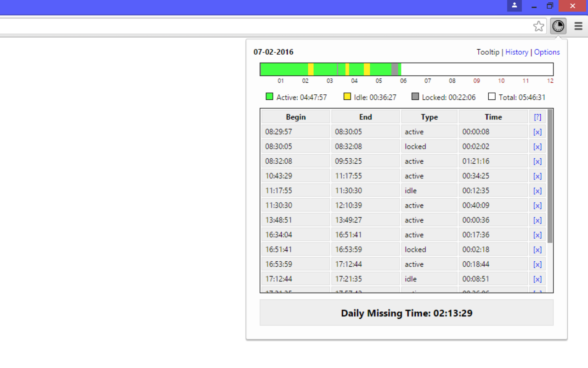
Task: Click the time cell 00:17:36
Action: (493, 235)
